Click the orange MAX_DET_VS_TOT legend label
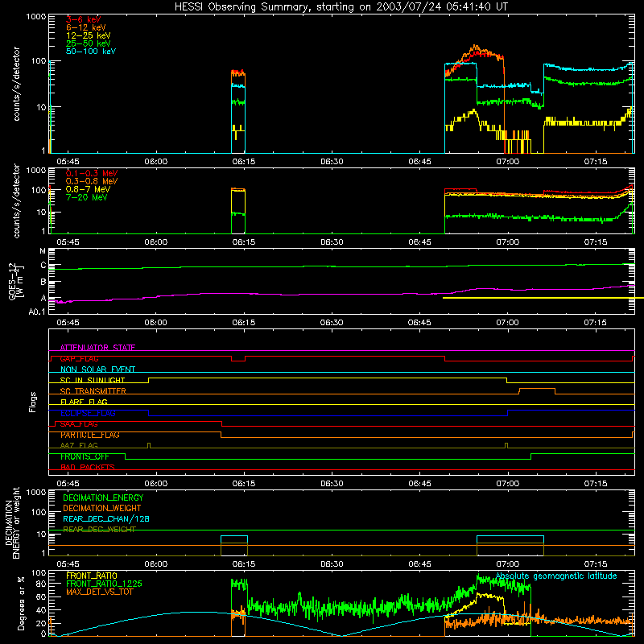The width and height of the screenshot is (644, 644). pos(99,592)
